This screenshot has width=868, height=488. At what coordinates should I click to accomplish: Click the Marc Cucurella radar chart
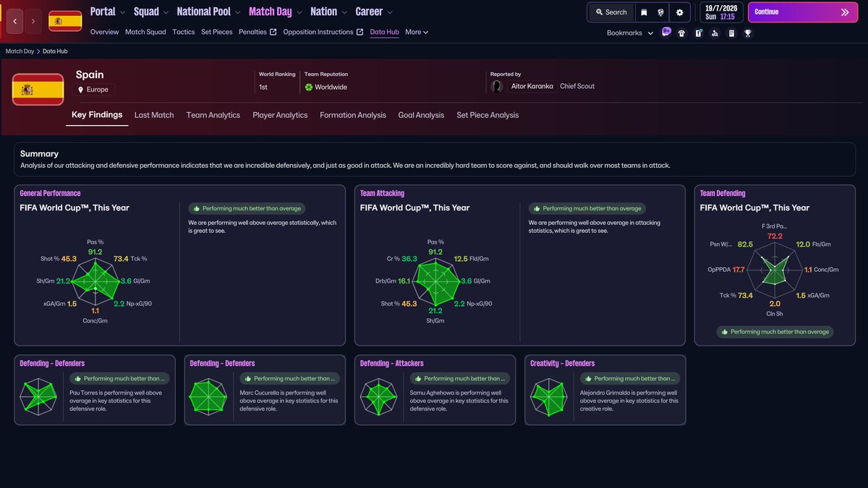coord(208,396)
